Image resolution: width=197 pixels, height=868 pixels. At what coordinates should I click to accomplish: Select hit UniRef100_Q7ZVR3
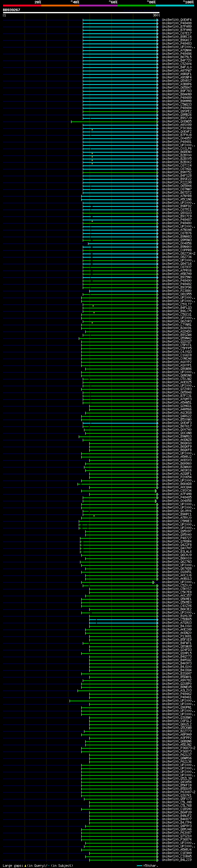click(177, 389)
